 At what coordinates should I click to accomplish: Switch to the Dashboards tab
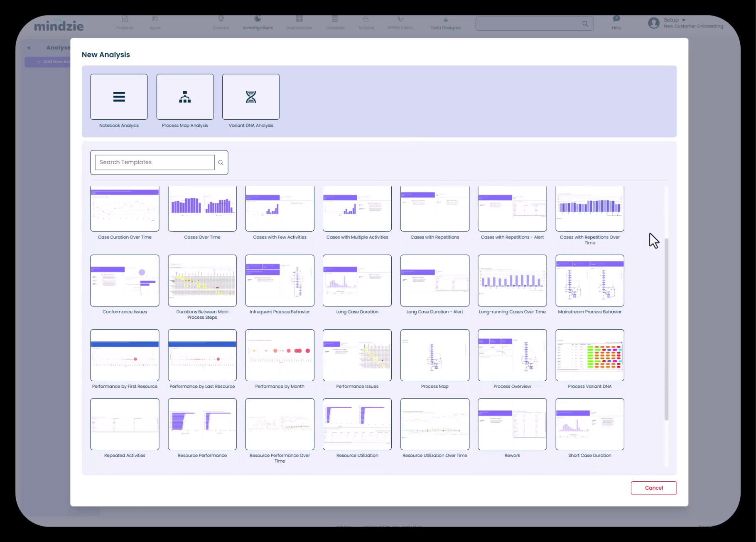coord(299,23)
